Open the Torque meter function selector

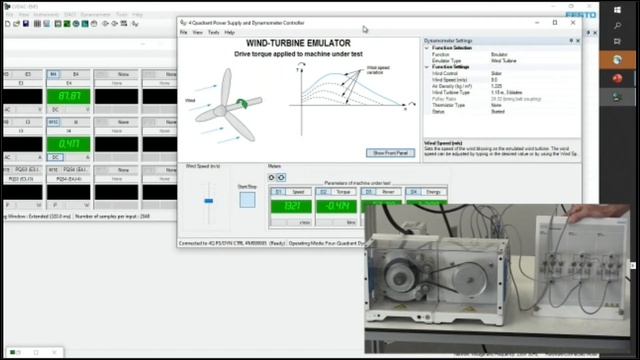(x=343, y=192)
